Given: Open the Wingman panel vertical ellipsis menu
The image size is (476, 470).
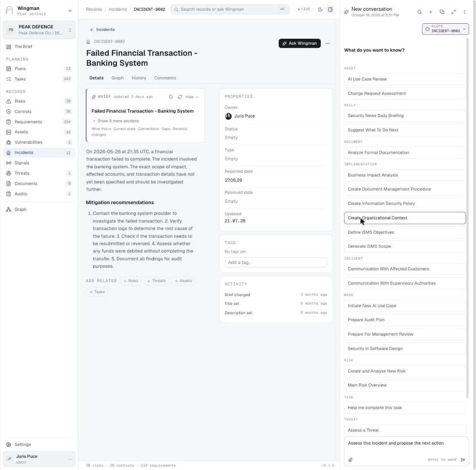Looking at the screenshot, I should pos(464,12).
